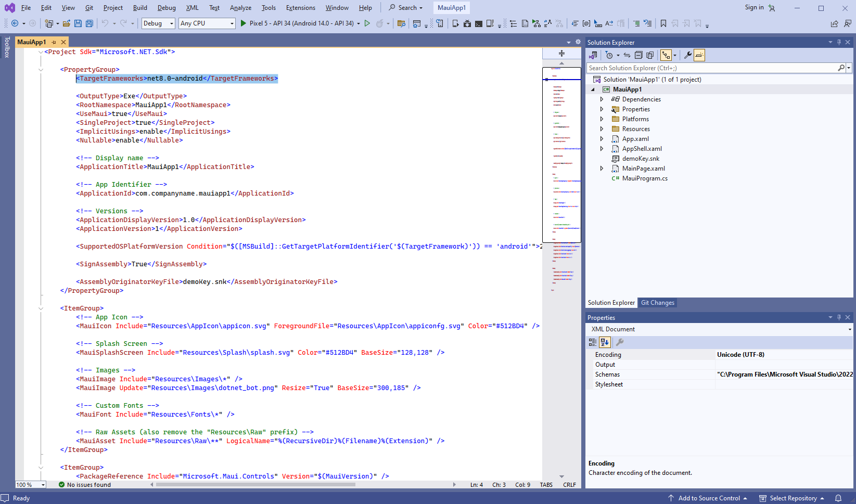The height and width of the screenshot is (504, 856).
Task: Click the command terminal icon in toolbar
Action: (479, 23)
